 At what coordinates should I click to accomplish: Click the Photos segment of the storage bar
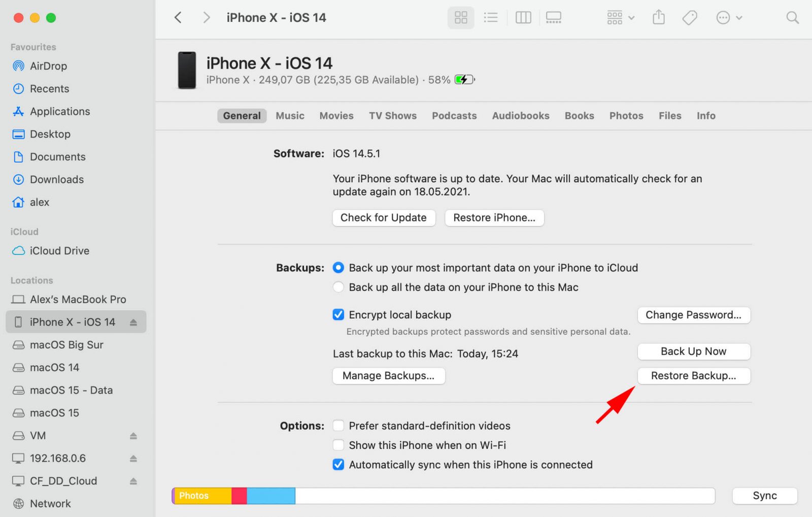(x=203, y=495)
